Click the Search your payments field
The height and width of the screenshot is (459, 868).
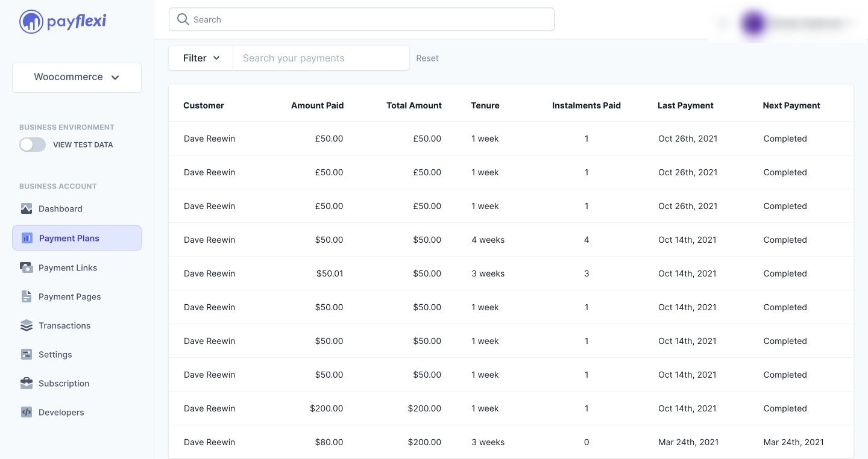[x=321, y=58]
